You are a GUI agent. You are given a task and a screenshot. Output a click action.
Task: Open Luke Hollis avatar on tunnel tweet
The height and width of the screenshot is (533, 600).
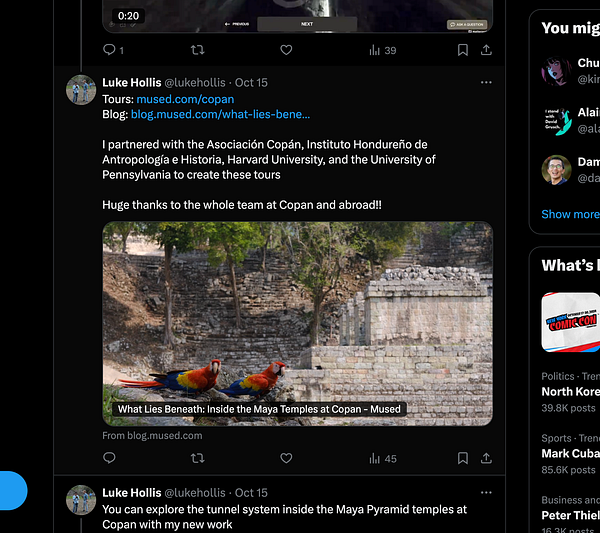click(81, 500)
